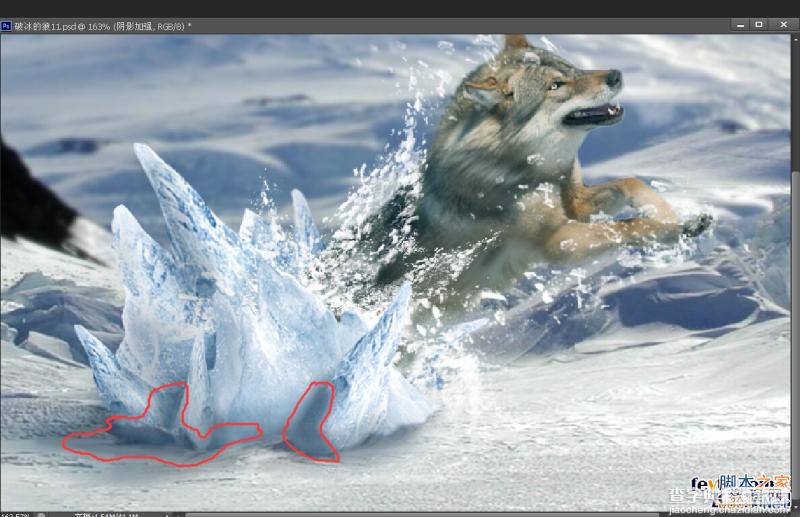Maximize the document window
800x517 pixels.
coord(759,24)
